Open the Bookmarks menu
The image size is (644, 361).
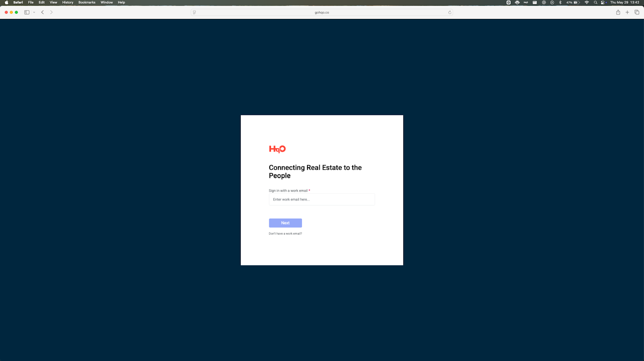[x=87, y=2]
